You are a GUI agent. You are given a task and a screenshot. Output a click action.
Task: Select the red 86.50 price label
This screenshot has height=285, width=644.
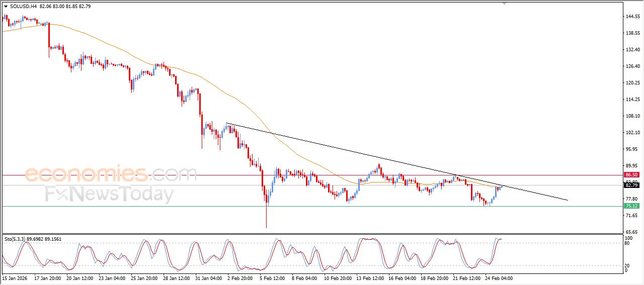631,175
